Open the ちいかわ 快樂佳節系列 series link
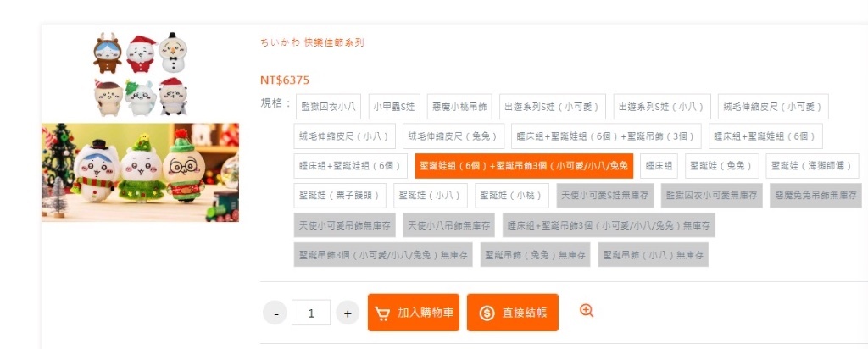The image size is (868, 349). [312, 42]
